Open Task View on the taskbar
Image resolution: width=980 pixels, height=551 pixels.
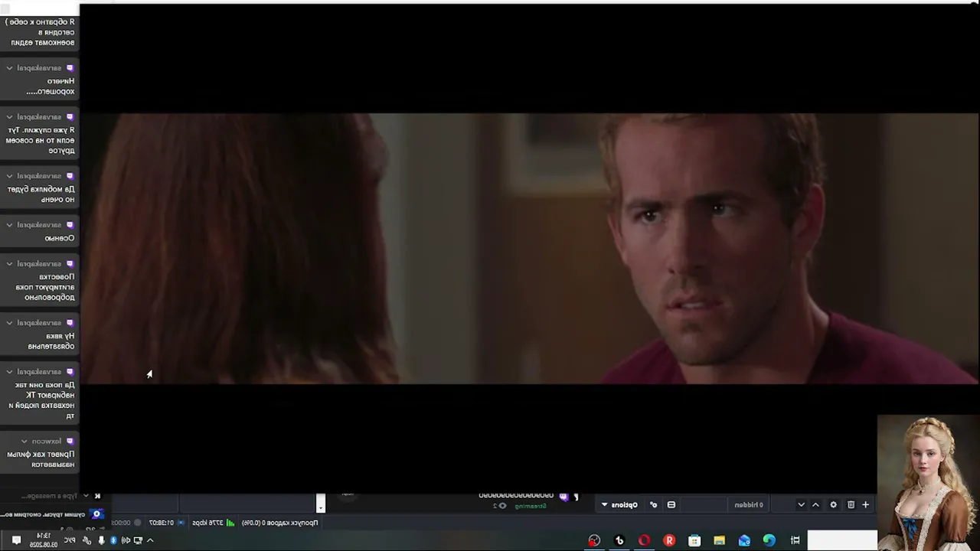coord(795,540)
